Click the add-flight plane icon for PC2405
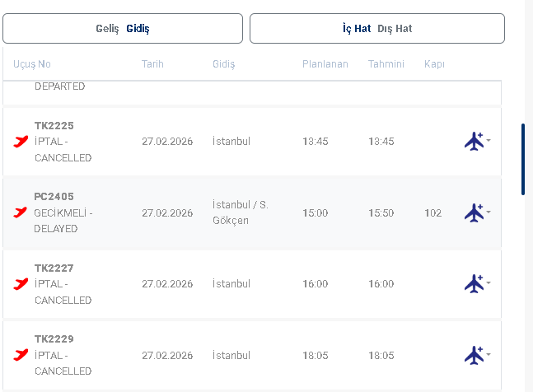533x392 pixels. click(x=474, y=212)
